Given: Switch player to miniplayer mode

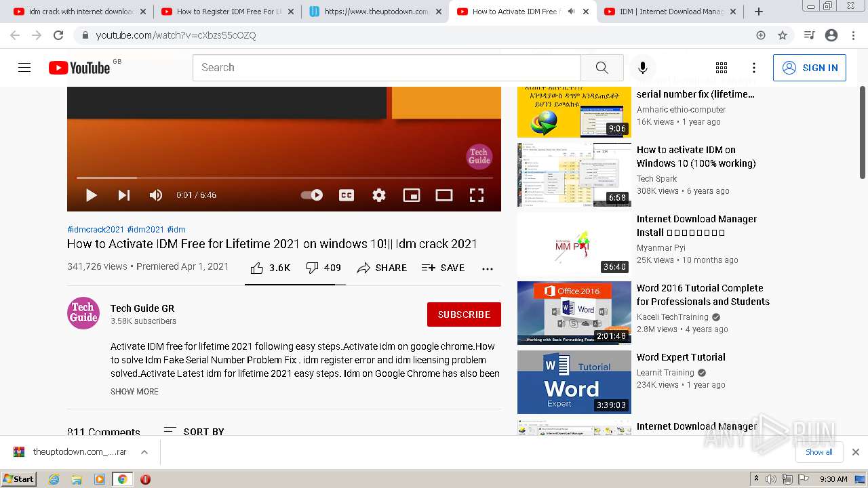Looking at the screenshot, I should (412, 195).
